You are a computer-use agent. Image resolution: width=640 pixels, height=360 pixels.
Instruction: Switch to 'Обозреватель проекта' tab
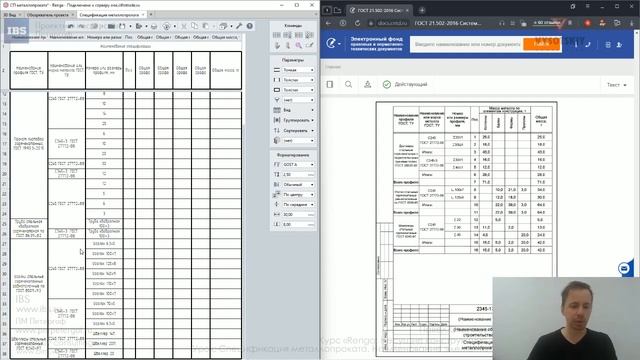coord(50,15)
